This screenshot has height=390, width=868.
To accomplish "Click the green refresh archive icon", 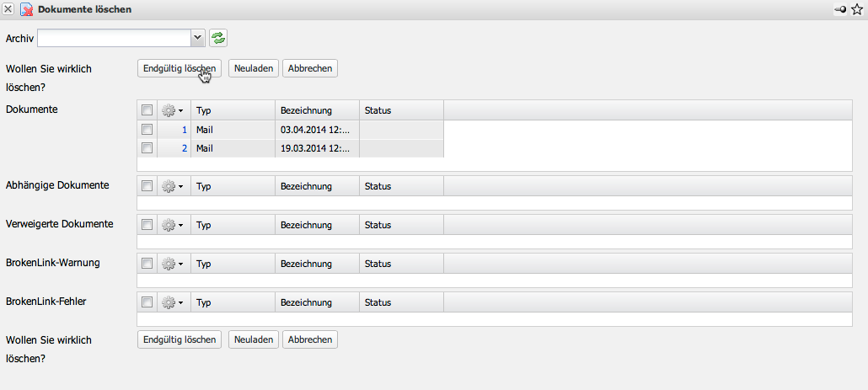I will click(219, 38).
